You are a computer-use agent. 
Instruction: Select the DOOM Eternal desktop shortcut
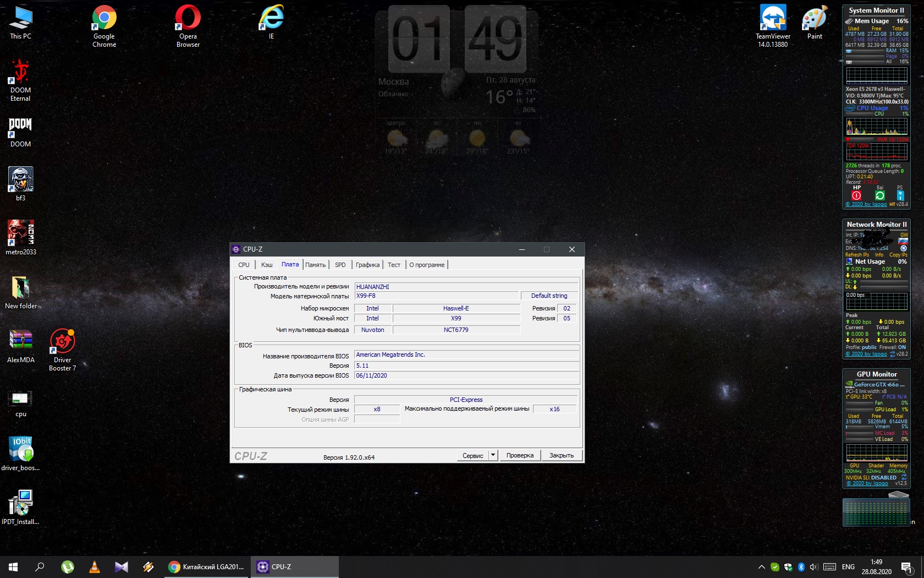coord(21,80)
